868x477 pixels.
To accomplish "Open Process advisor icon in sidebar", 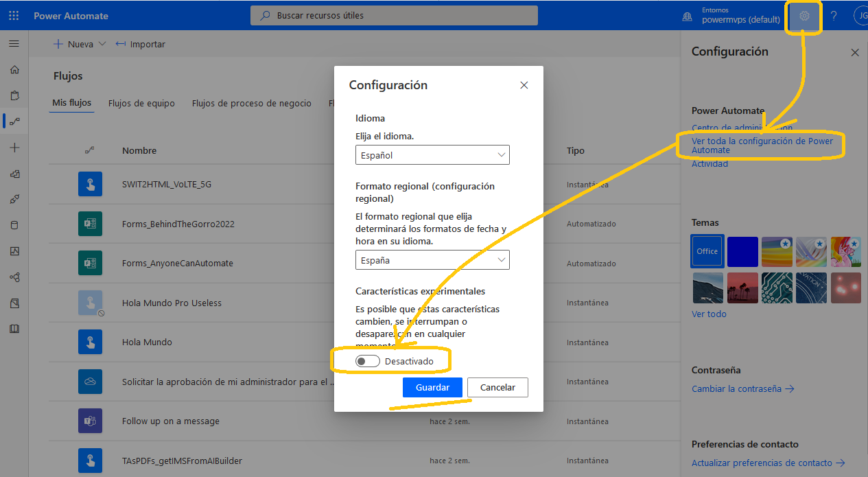I will coord(14,303).
